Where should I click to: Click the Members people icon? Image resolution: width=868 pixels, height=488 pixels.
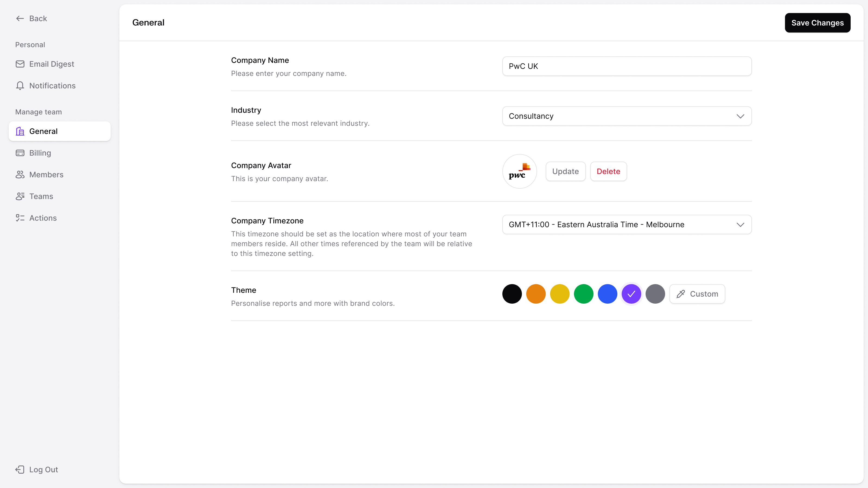point(20,174)
